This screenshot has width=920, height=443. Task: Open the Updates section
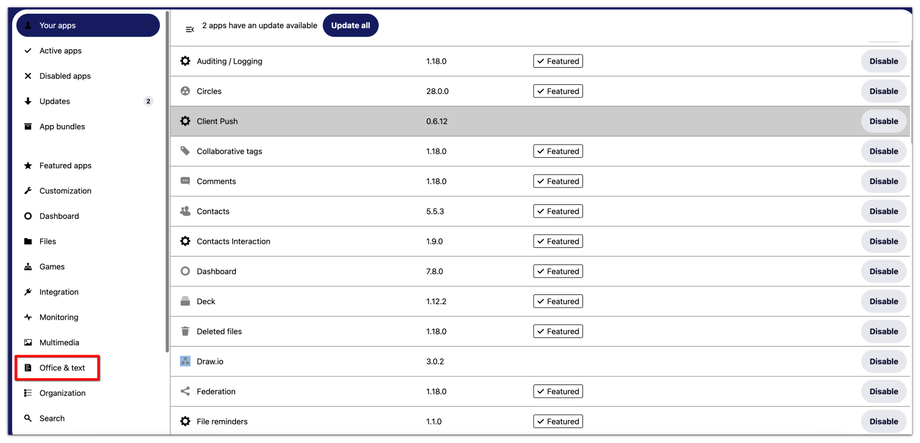coord(55,101)
